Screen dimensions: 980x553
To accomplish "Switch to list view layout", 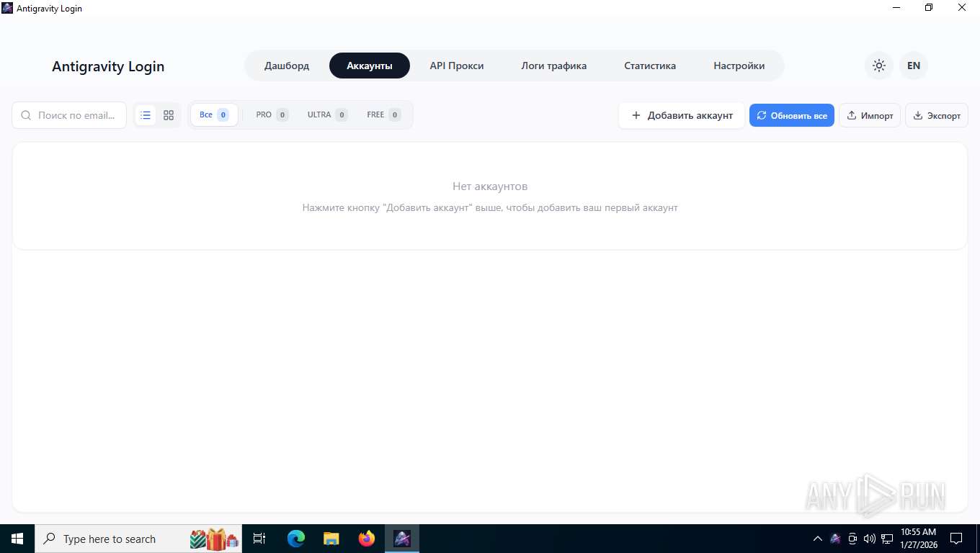I will click(x=146, y=115).
